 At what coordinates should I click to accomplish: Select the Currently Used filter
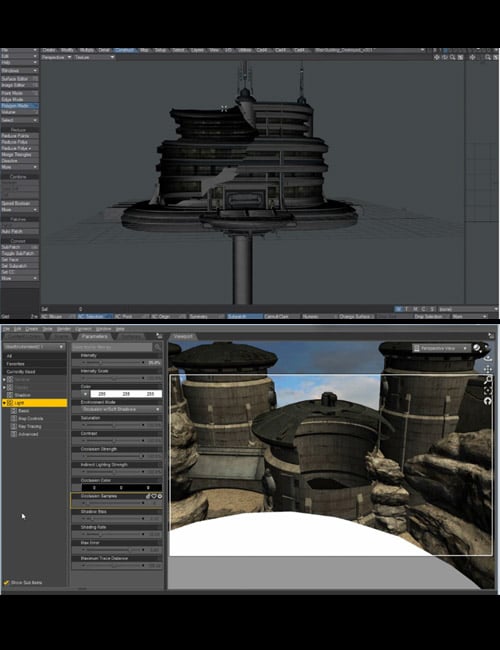click(34, 371)
